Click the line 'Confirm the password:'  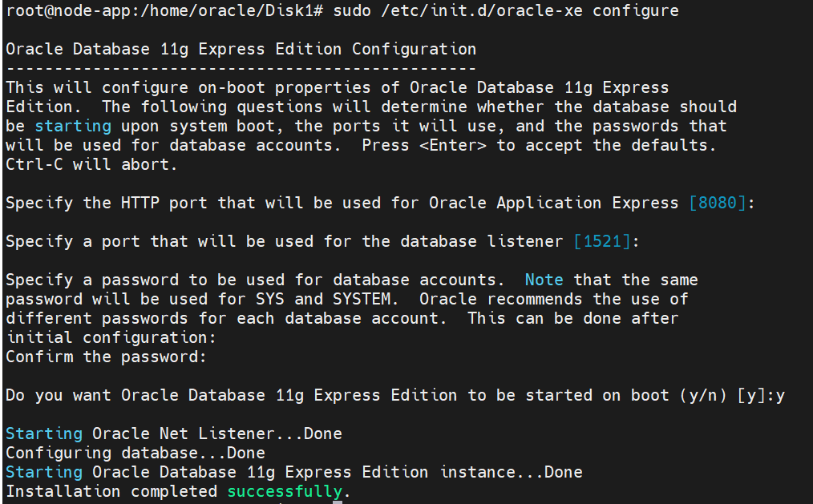tap(106, 357)
